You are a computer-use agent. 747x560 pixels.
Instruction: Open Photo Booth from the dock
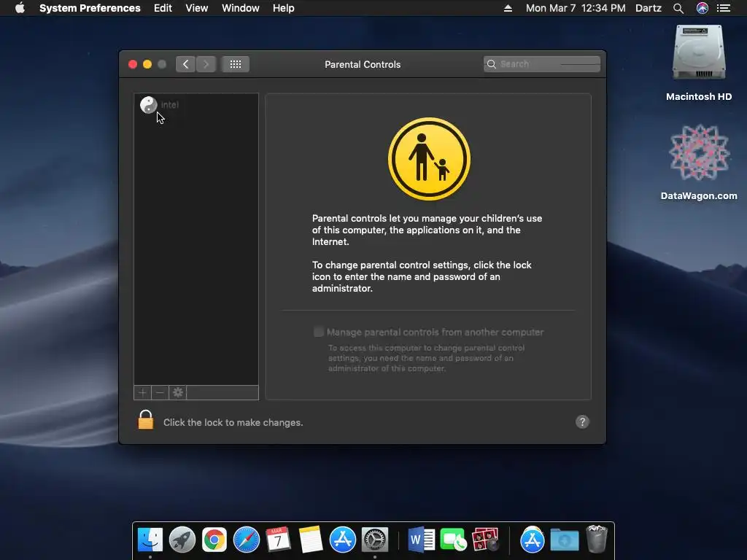coord(485,540)
